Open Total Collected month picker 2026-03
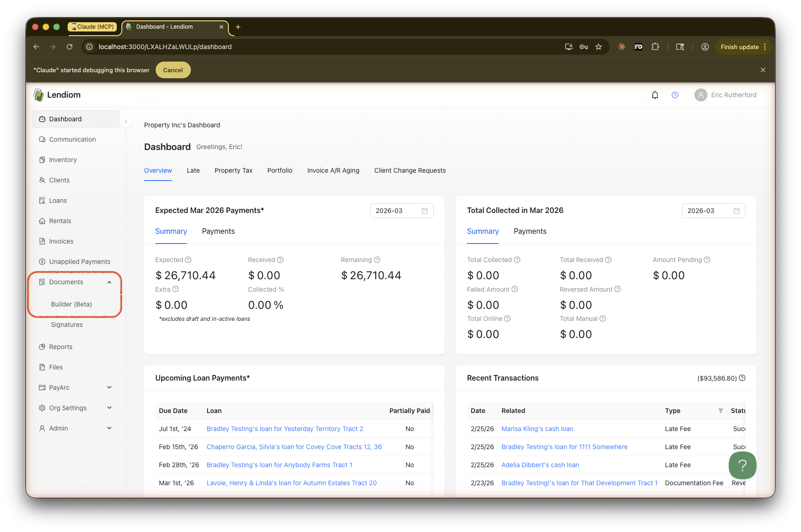801x532 pixels. point(713,211)
